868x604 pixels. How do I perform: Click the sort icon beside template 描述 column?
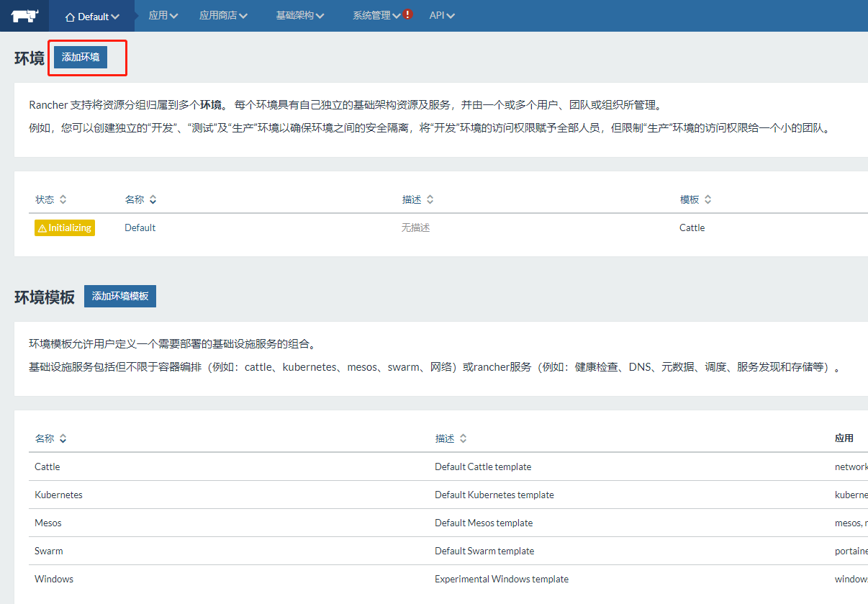(463, 438)
